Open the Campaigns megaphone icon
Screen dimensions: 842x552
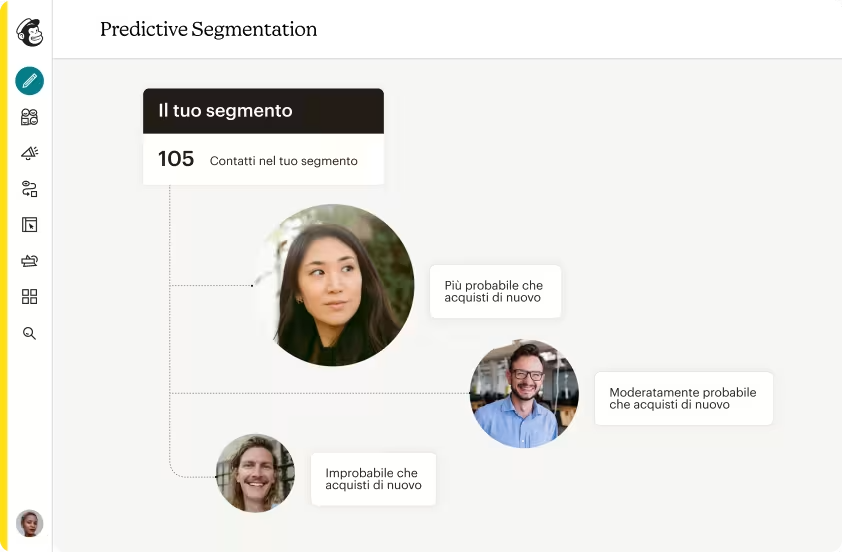[x=29, y=153]
